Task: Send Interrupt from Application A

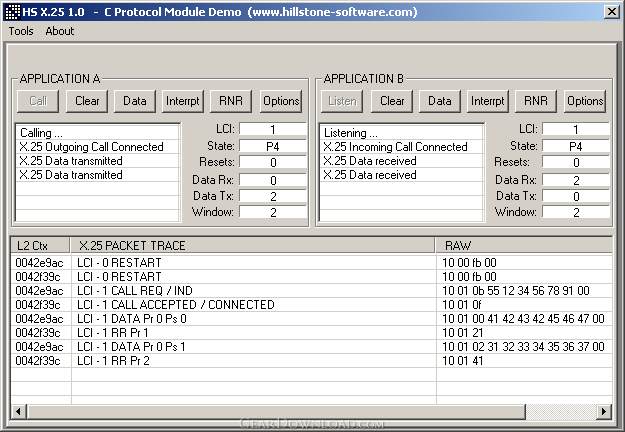Action: click(182, 101)
